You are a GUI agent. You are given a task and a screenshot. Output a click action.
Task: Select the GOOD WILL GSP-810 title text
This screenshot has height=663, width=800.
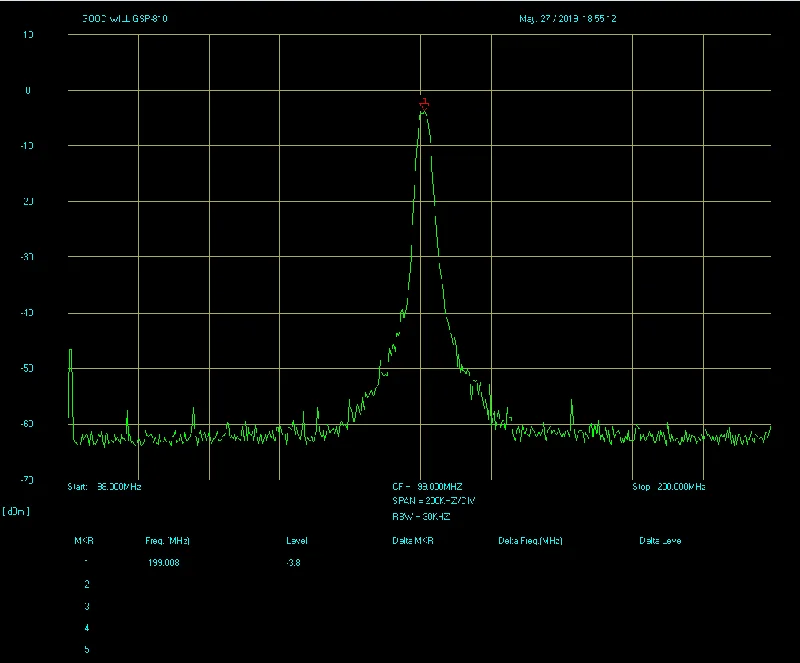pyautogui.click(x=125, y=19)
